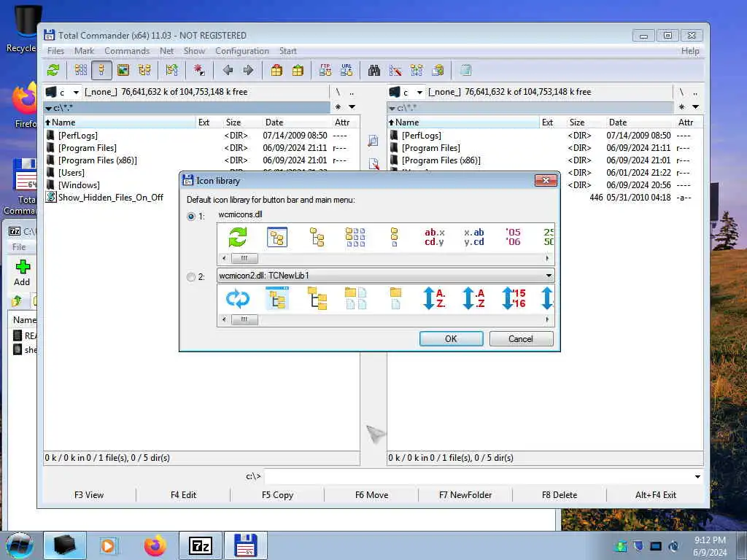Open the Show menu
This screenshot has height=560, width=747.
pyautogui.click(x=194, y=51)
